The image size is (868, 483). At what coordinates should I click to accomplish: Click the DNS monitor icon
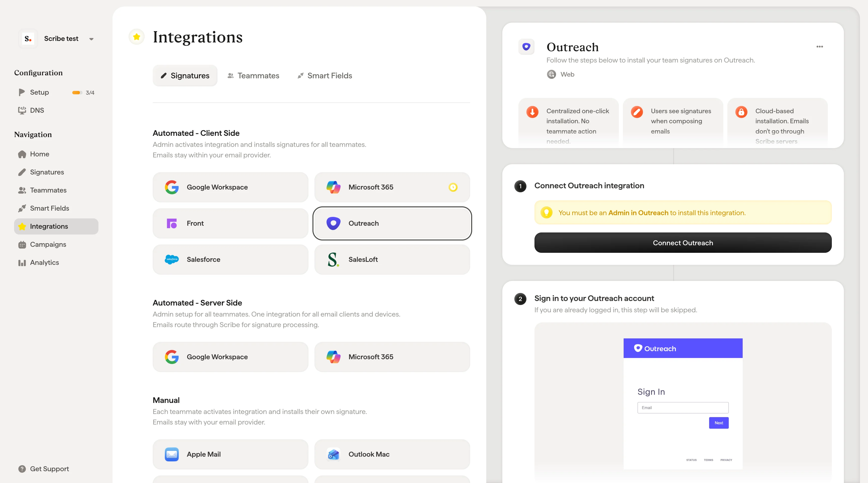22,110
